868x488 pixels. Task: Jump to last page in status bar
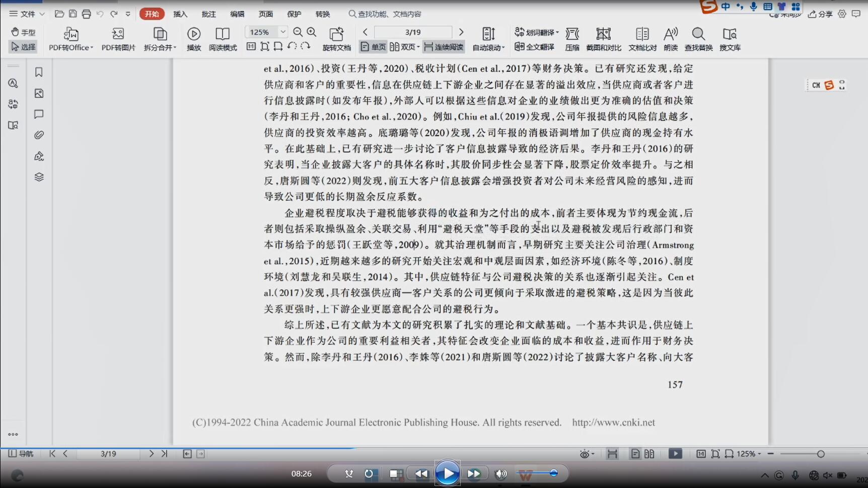[x=164, y=454]
